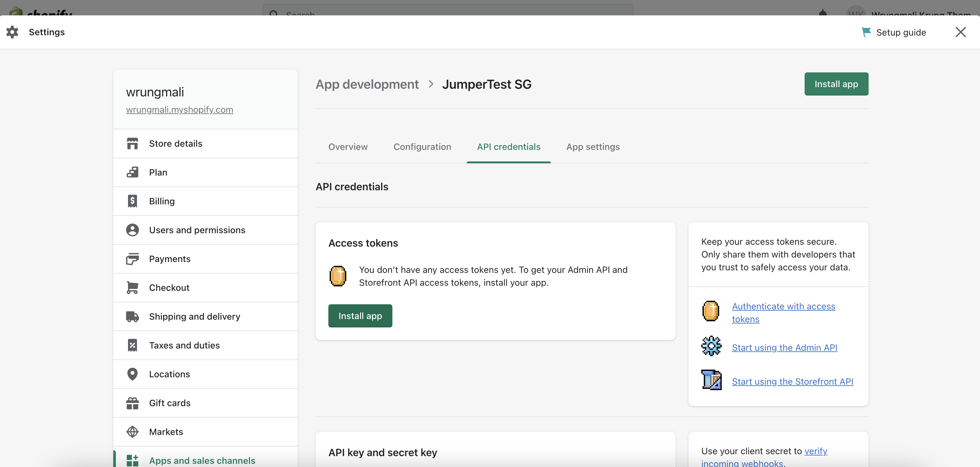Click the Store details shop icon
Image resolution: width=980 pixels, height=467 pixels.
[x=133, y=143]
